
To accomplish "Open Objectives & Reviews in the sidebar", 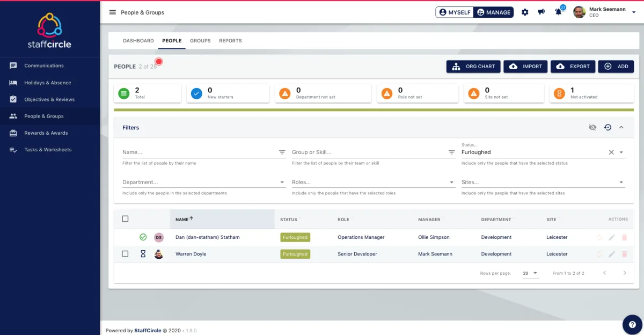I will pyautogui.click(x=50, y=99).
